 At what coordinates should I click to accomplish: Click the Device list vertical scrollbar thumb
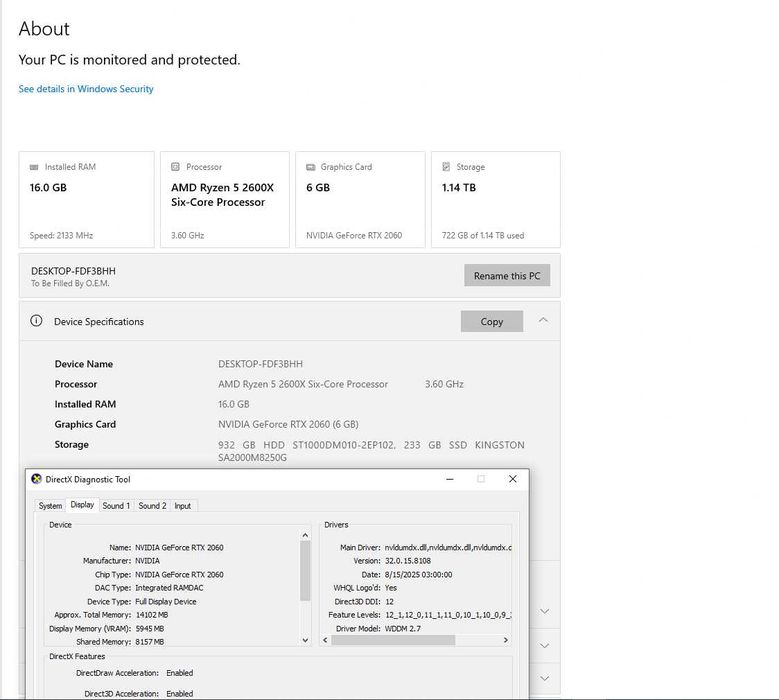[x=305, y=571]
